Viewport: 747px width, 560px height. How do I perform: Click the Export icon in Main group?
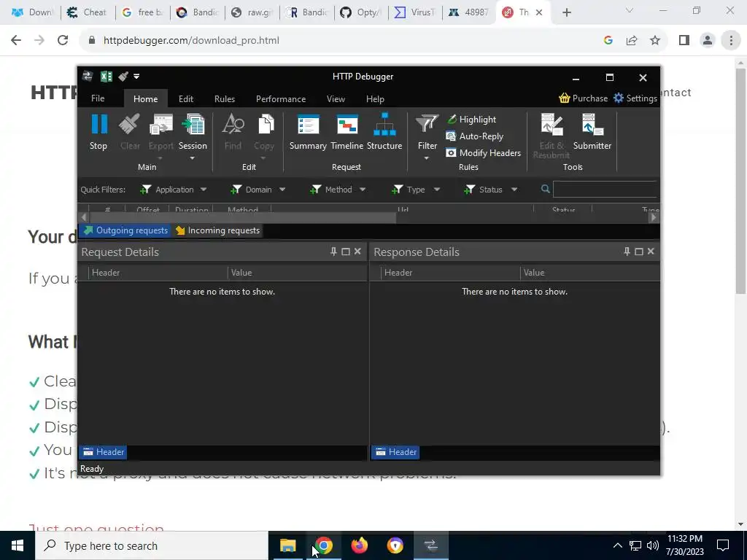(161, 124)
